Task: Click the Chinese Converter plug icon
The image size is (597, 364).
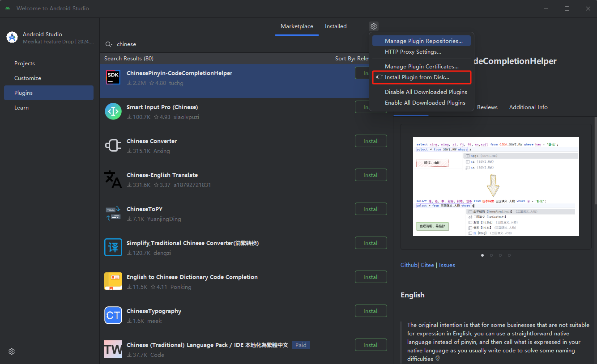Action: click(x=113, y=145)
